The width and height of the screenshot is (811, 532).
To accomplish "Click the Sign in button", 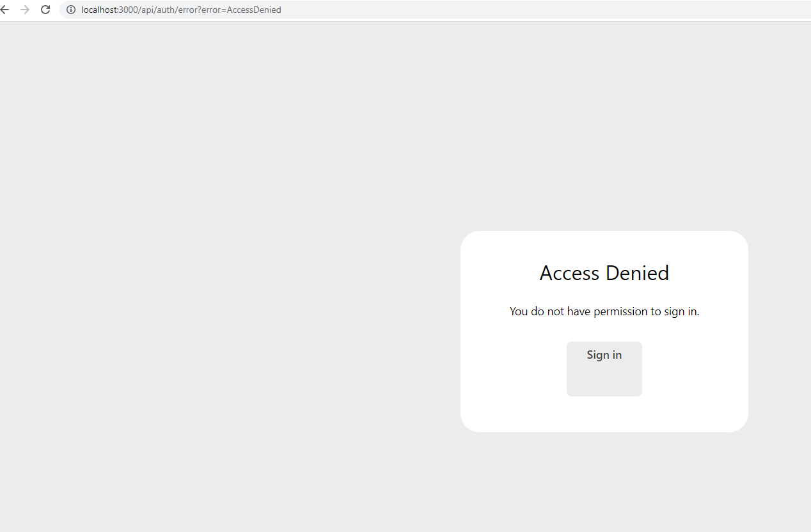I will click(604, 368).
